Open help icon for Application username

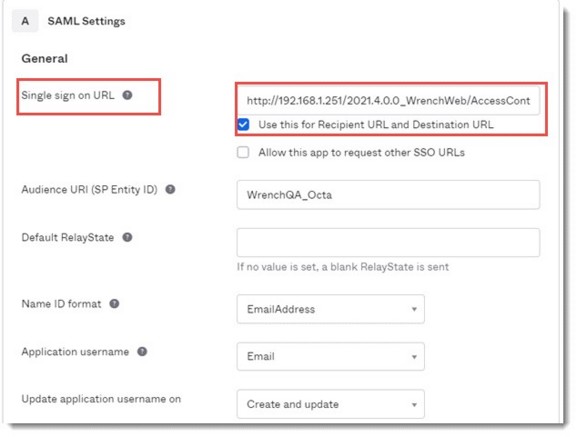tap(142, 352)
